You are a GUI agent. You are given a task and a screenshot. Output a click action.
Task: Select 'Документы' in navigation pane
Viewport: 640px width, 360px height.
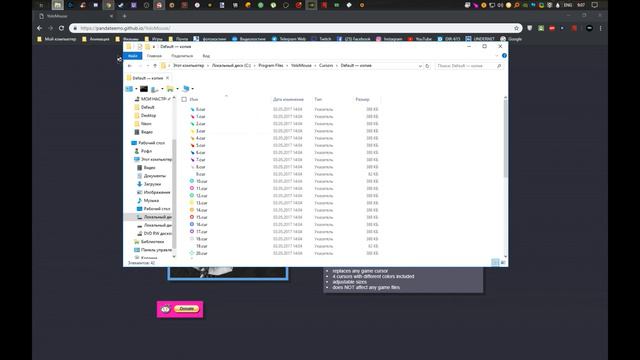tap(155, 176)
